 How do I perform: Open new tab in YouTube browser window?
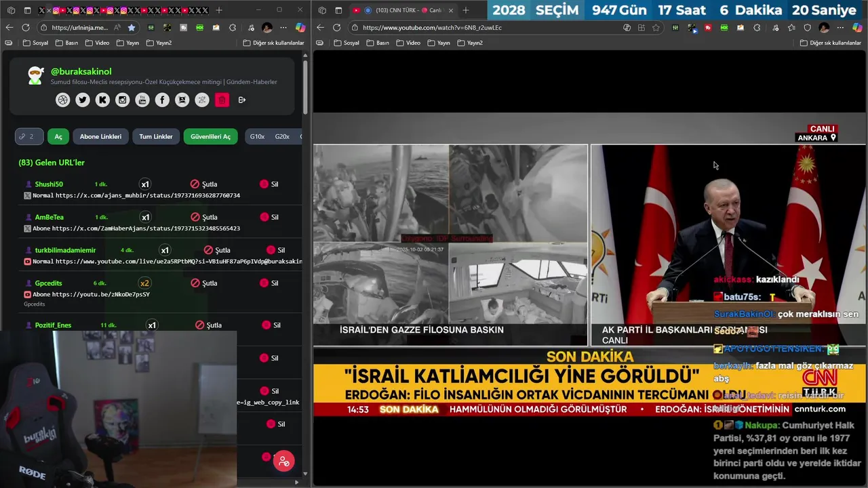(x=465, y=10)
